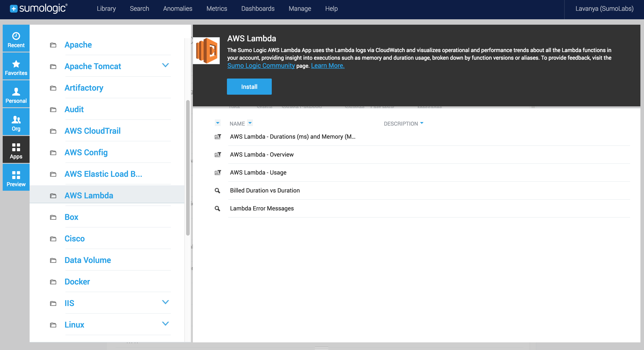This screenshot has width=644, height=350.
Task: Expand the Apache Tomcat folder chevron
Action: [165, 65]
